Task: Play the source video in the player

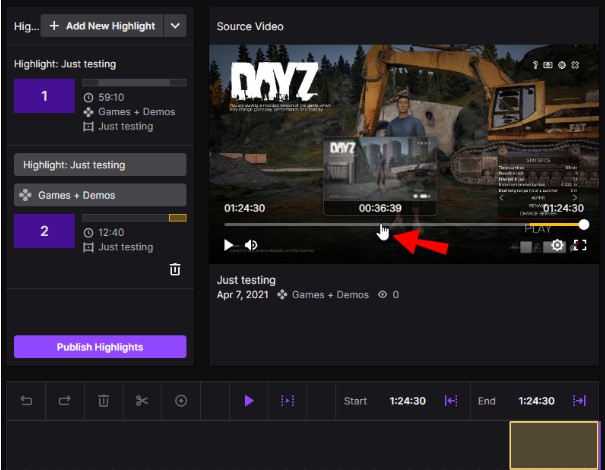Action: tap(228, 245)
